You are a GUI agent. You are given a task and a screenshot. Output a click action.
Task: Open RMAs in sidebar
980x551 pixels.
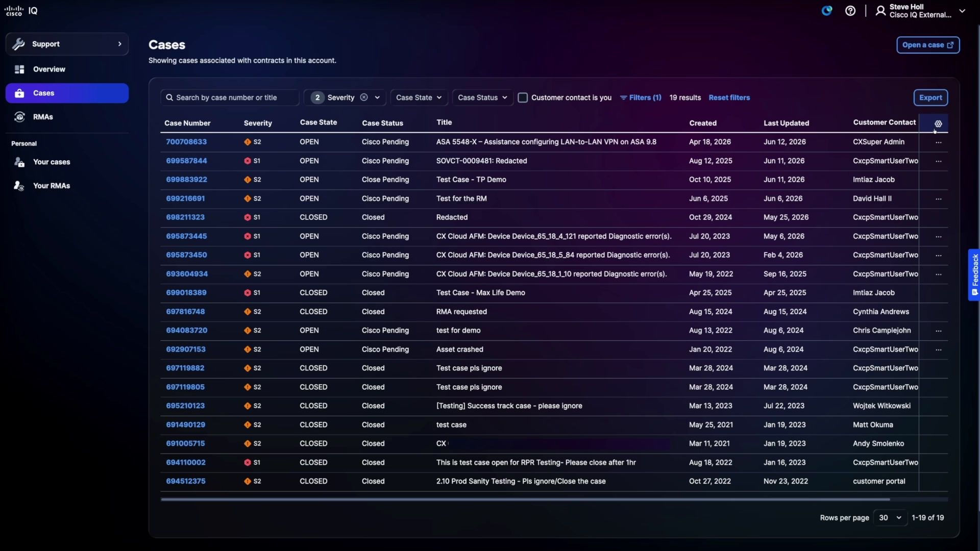coord(67,117)
